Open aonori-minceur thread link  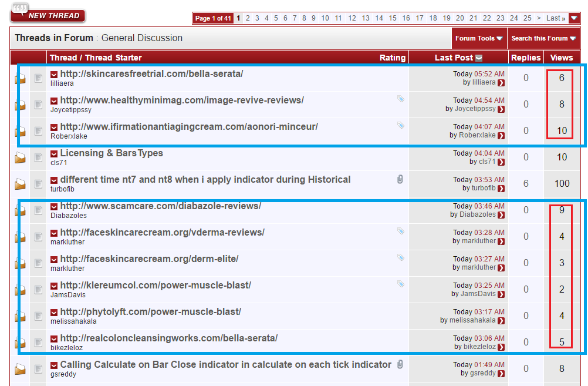coord(189,126)
